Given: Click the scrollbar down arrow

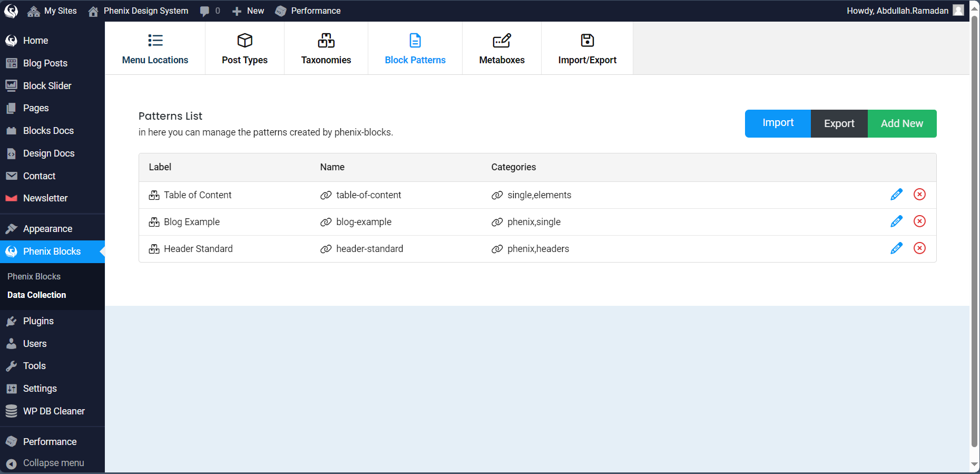Looking at the screenshot, I should click(x=975, y=465).
